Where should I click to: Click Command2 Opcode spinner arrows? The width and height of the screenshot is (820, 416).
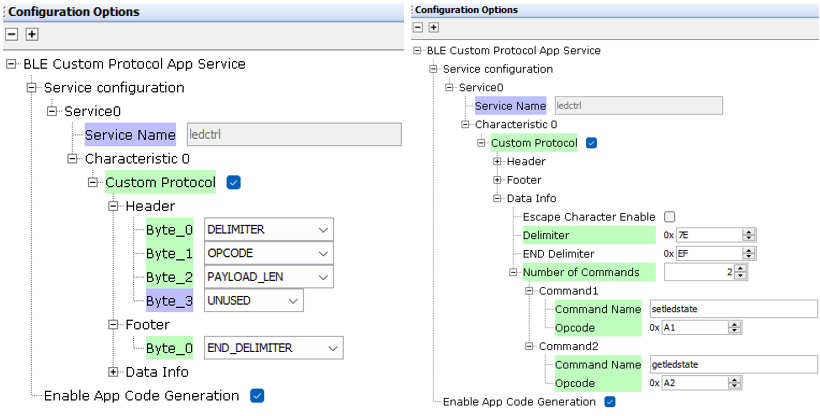[736, 383]
